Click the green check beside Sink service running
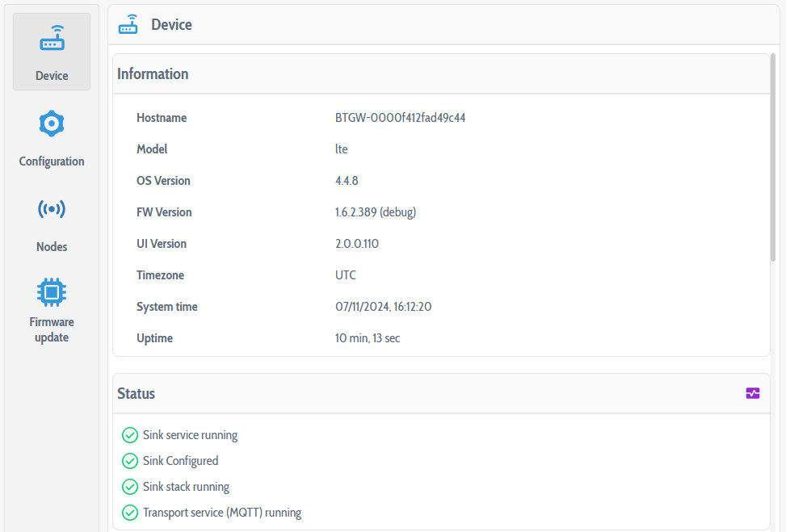The height and width of the screenshot is (532, 786). point(130,435)
